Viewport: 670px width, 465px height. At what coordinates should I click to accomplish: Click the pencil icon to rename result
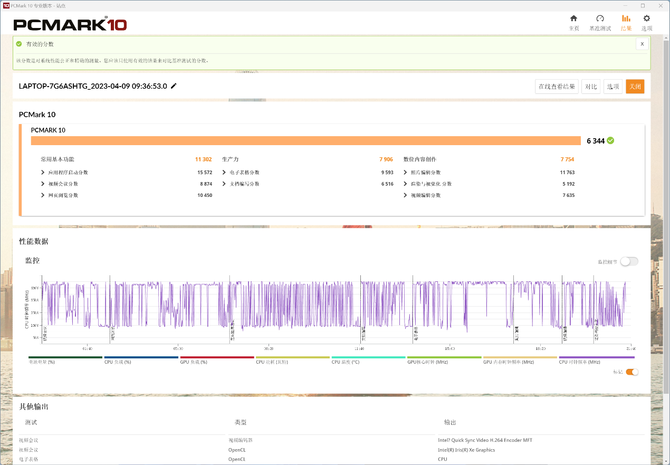[x=173, y=86]
